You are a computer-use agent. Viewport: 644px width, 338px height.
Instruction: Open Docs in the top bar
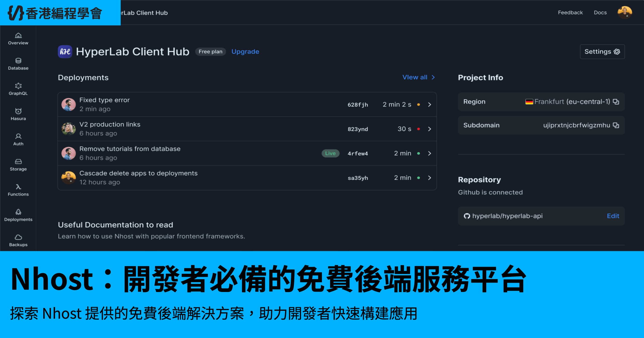click(600, 13)
